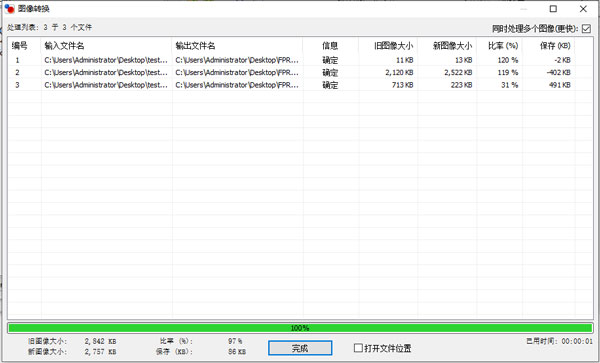Select row 2 input file path
Screen dimensions: 600x363
pos(106,72)
